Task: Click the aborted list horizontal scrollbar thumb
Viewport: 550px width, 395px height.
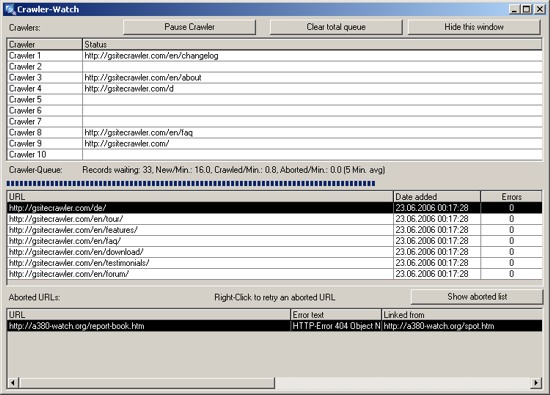Action: (147, 383)
